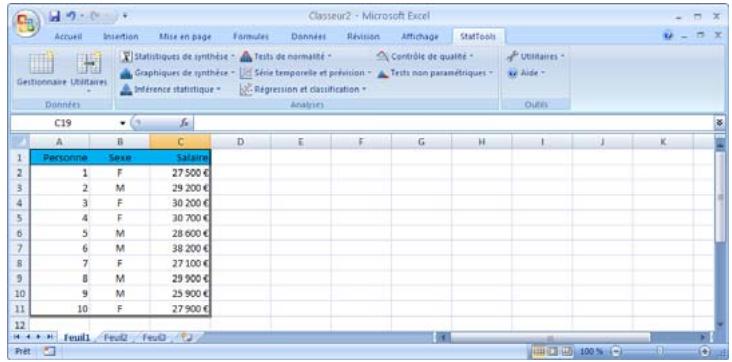The height and width of the screenshot is (362, 732).
Task: Switch to the Mise en page tab
Action: pos(185,36)
